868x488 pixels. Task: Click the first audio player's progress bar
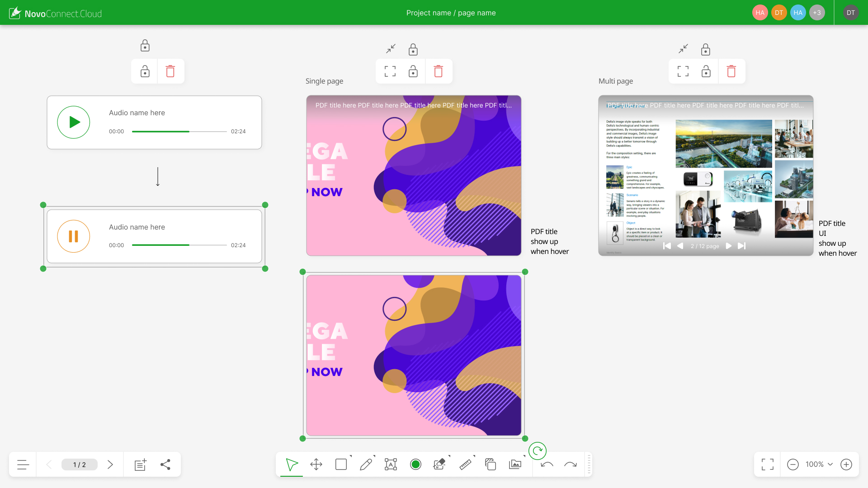point(179,131)
